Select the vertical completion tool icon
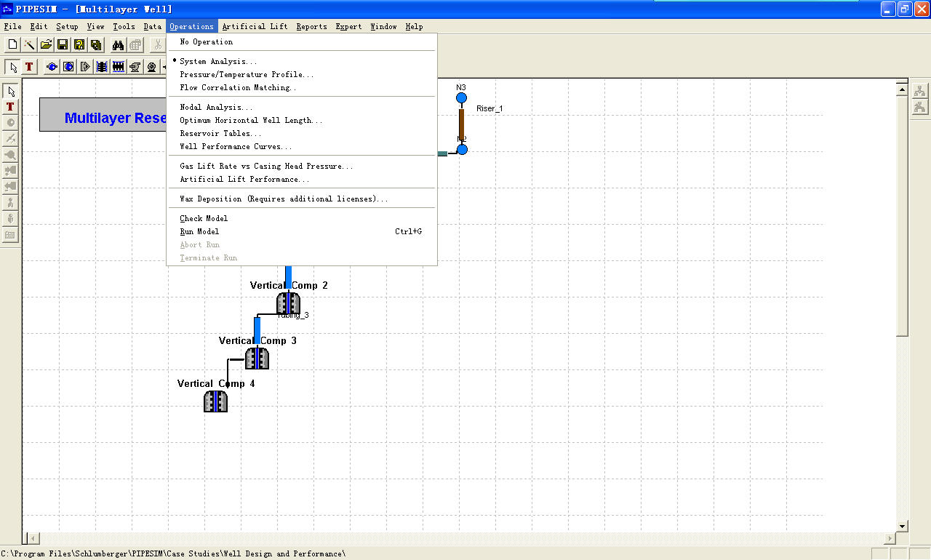Image resolution: width=931 pixels, height=560 pixels. pos(102,67)
